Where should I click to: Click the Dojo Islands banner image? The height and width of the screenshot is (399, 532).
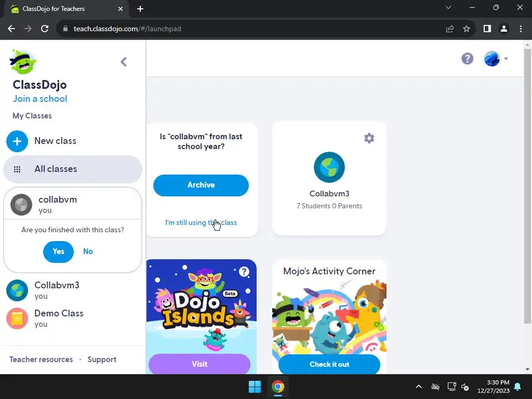pos(201,307)
